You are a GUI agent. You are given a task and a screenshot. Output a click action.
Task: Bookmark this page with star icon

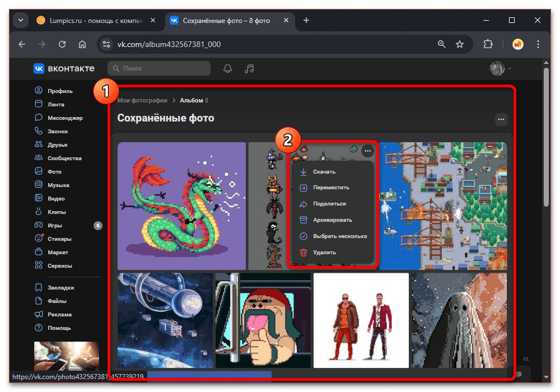[460, 44]
